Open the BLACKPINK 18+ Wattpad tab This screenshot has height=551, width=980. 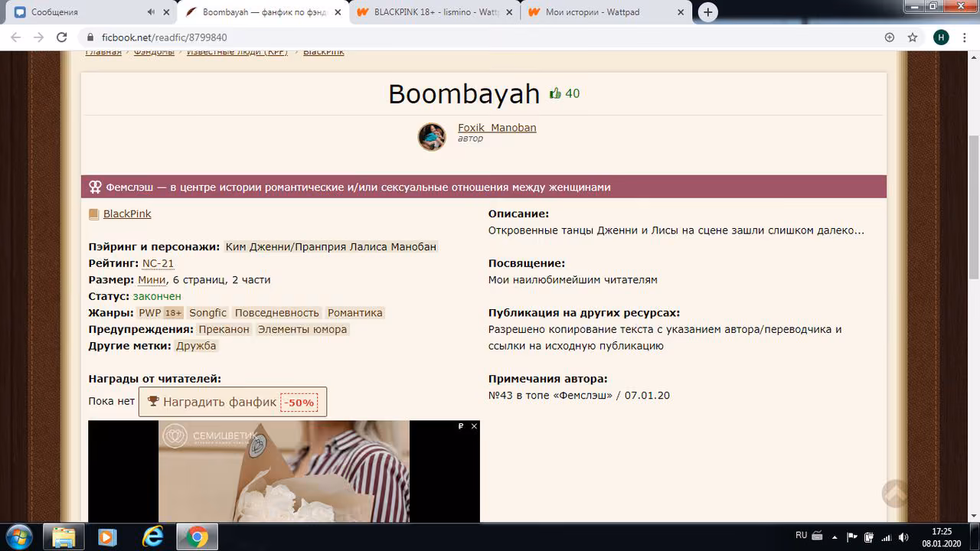click(x=434, y=12)
